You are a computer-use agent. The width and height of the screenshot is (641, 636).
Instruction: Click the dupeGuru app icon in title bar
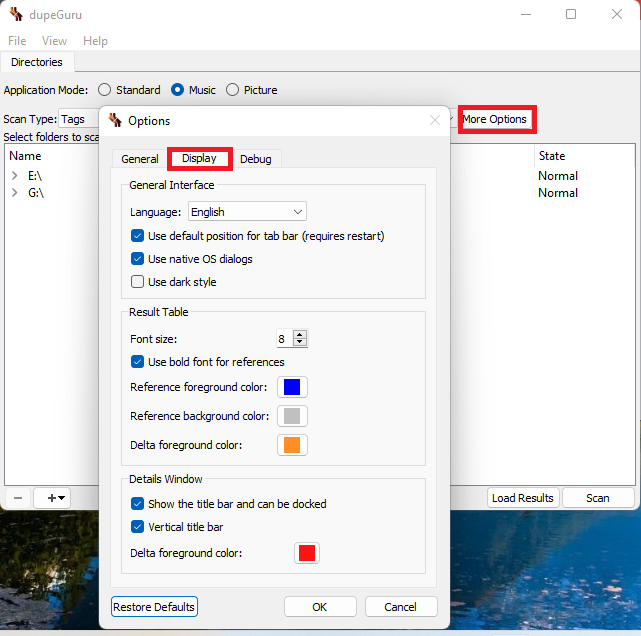[x=16, y=14]
